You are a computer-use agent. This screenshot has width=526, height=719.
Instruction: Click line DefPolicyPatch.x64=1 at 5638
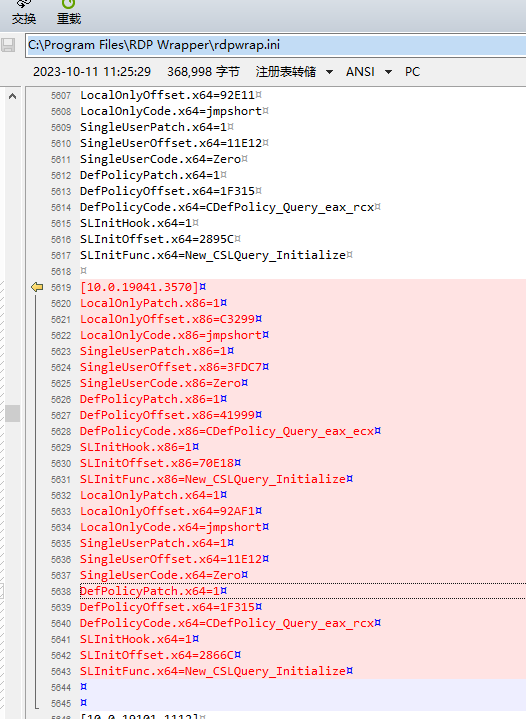pyautogui.click(x=150, y=591)
